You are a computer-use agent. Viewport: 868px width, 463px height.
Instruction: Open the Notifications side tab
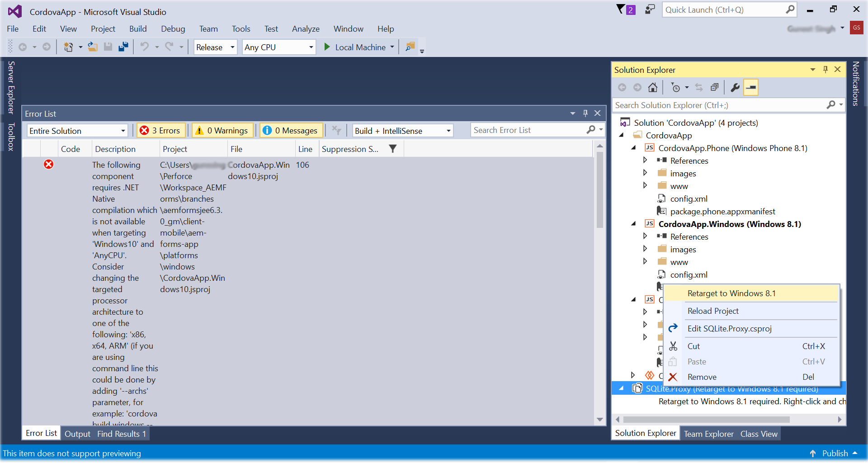click(856, 84)
